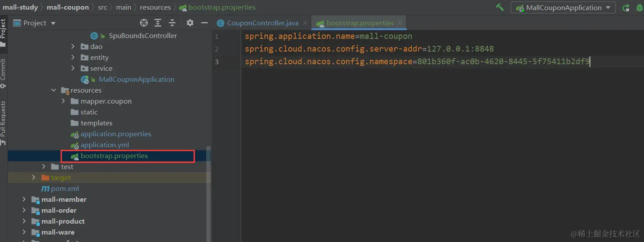Click the Expand All icon in Project panel

158,23
